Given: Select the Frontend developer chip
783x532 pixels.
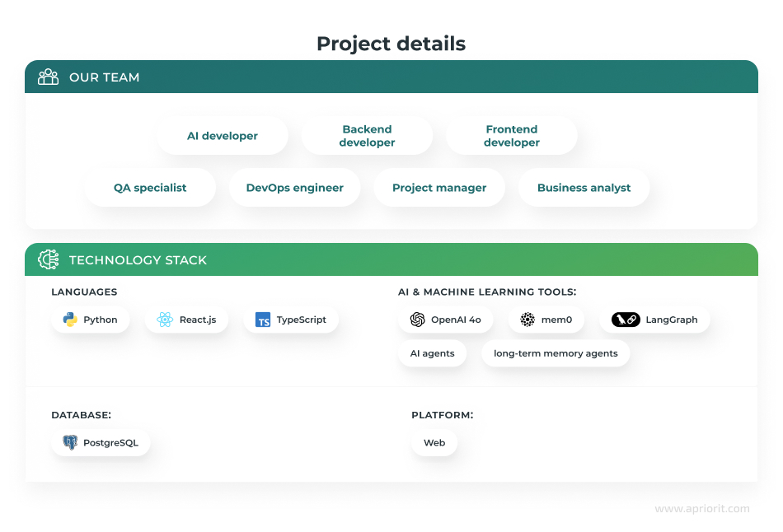Looking at the screenshot, I should 512,135.
